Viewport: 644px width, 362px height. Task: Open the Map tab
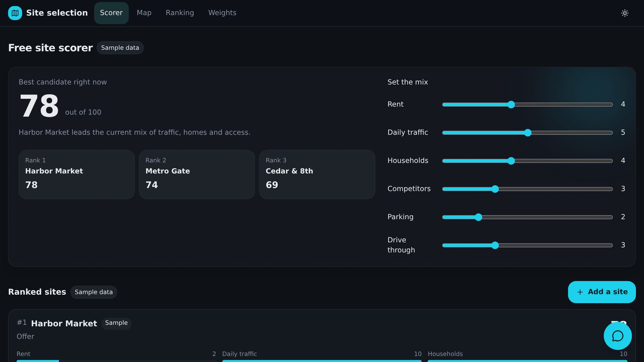[144, 13]
